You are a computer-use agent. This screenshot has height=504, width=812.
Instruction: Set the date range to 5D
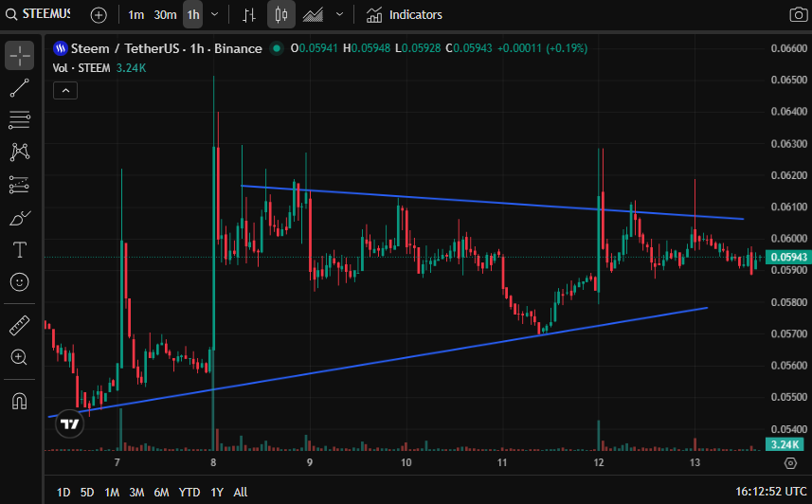(x=87, y=492)
